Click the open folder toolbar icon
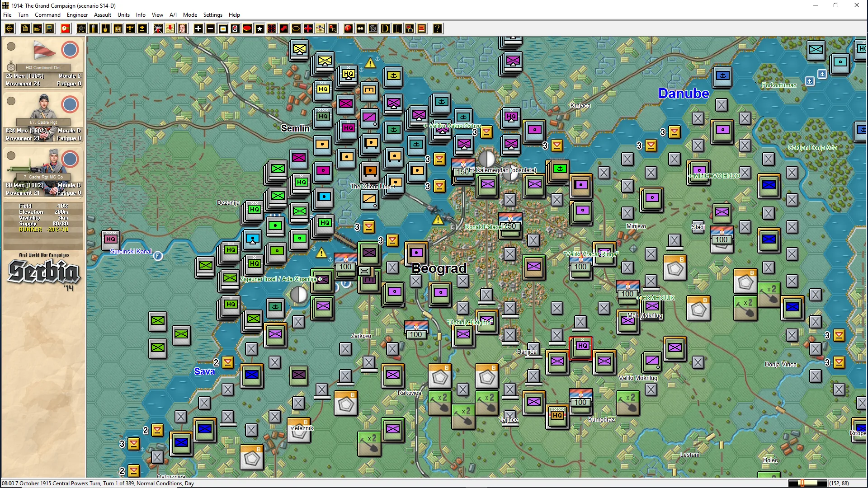 [38, 29]
